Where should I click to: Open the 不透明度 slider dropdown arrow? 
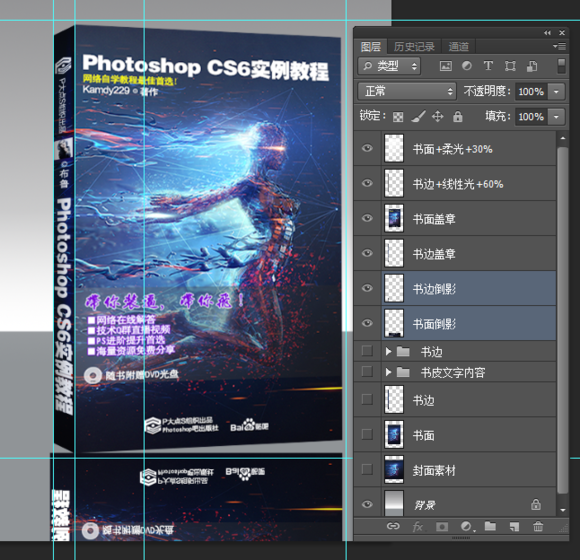556,91
